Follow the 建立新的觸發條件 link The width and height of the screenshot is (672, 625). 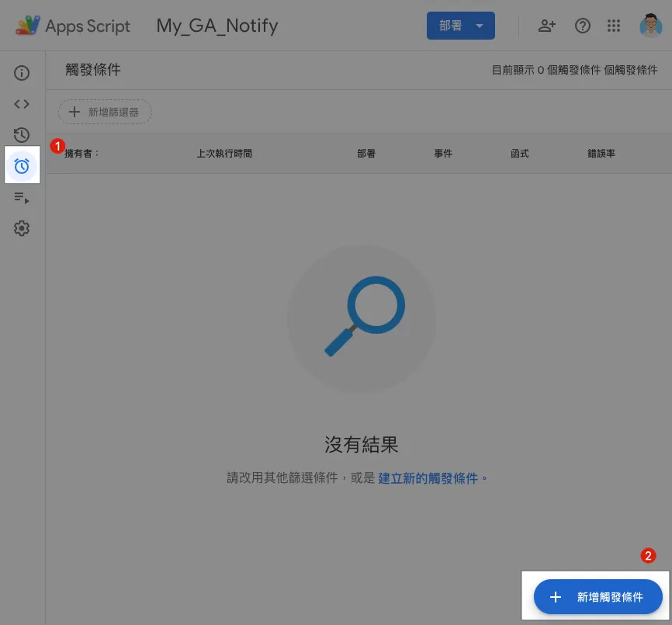428,478
